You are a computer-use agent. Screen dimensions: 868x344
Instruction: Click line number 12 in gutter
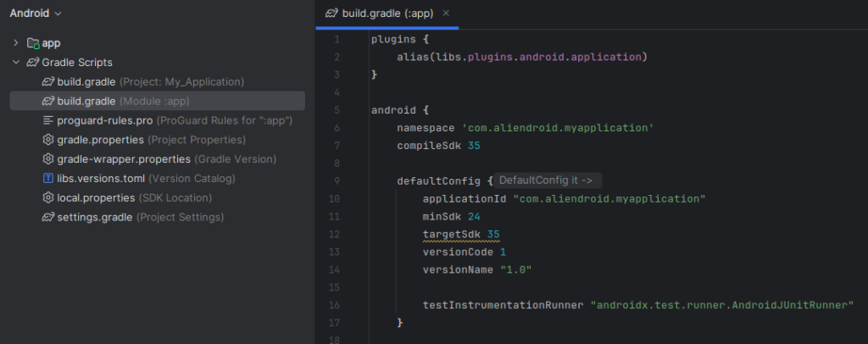pyautogui.click(x=334, y=235)
